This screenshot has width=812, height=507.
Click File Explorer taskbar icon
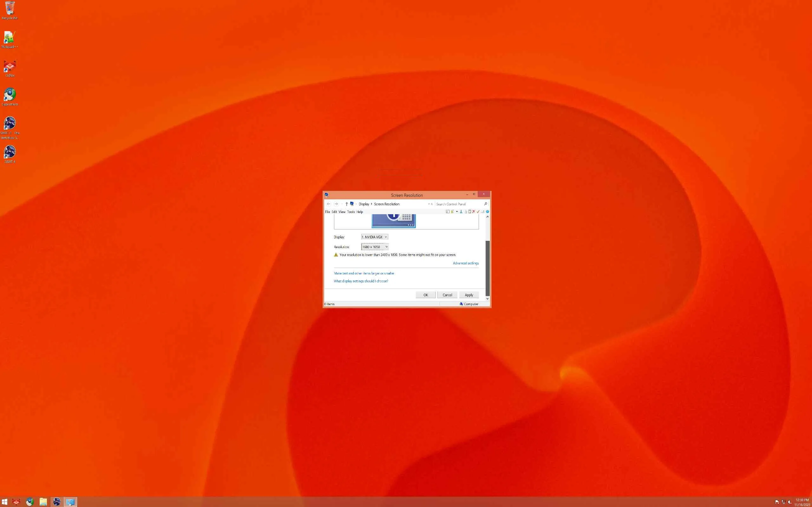pos(43,502)
